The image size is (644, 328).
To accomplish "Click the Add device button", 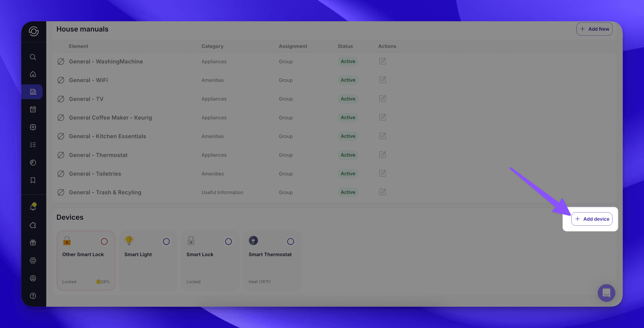I will [x=592, y=219].
